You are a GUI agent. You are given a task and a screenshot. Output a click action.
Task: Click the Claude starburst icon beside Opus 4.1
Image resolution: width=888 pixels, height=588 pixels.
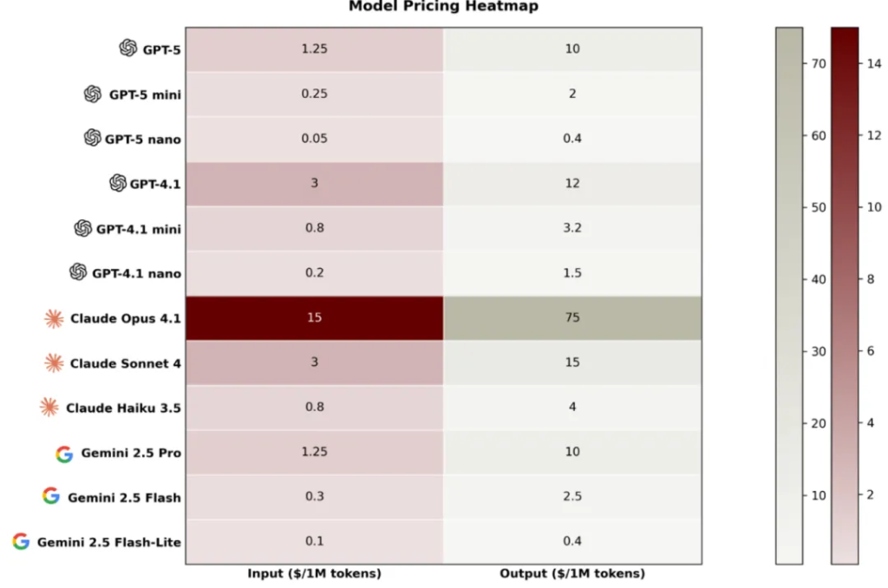tap(54, 318)
